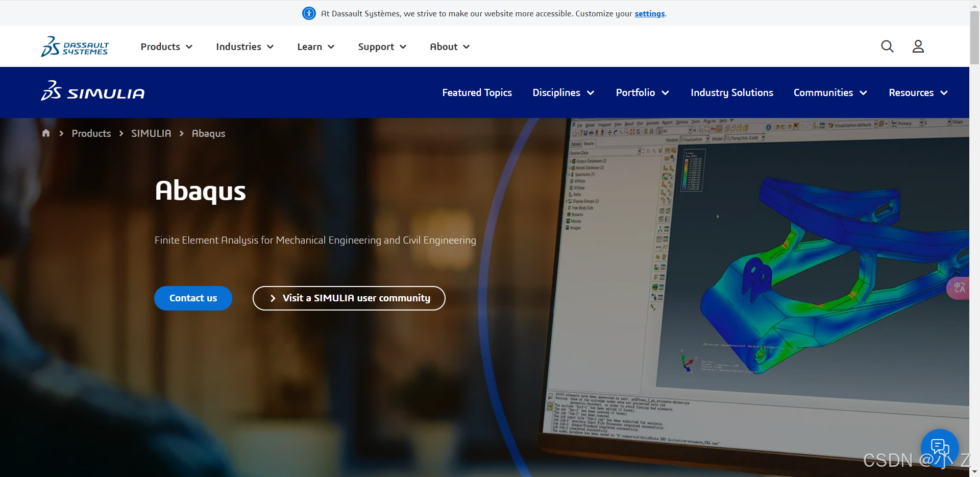Open the Resources dropdown
This screenshot has width=980, height=477.
918,92
